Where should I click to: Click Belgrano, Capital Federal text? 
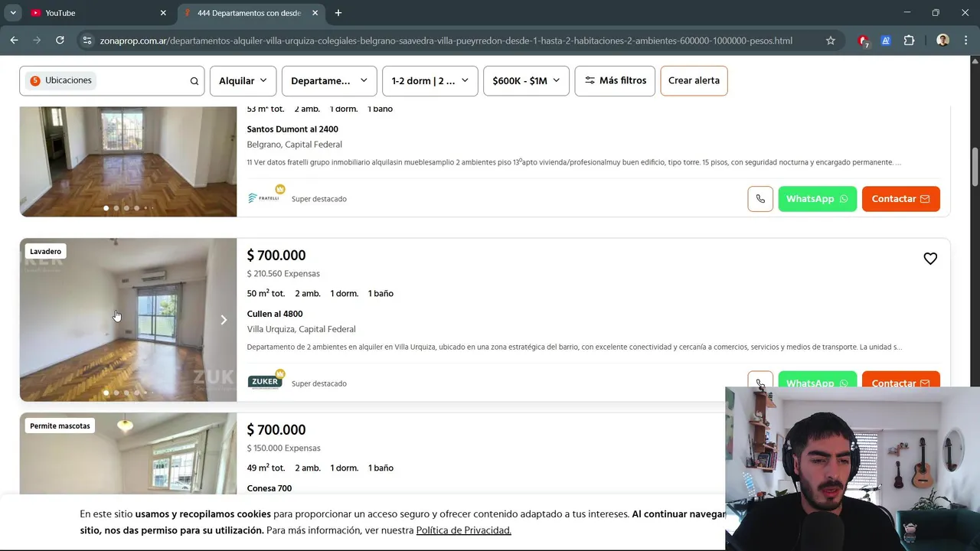tap(294, 145)
